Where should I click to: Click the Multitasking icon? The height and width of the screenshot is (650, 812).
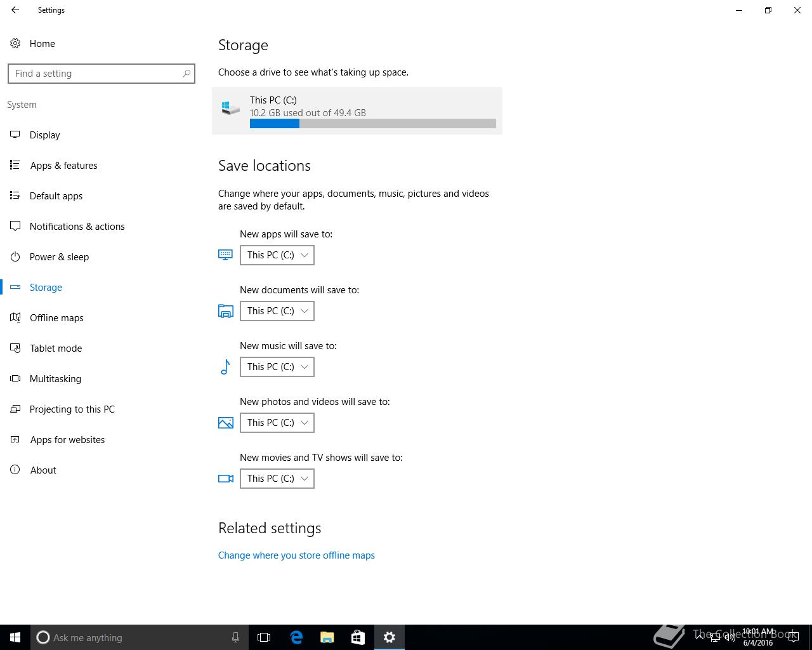tap(15, 378)
